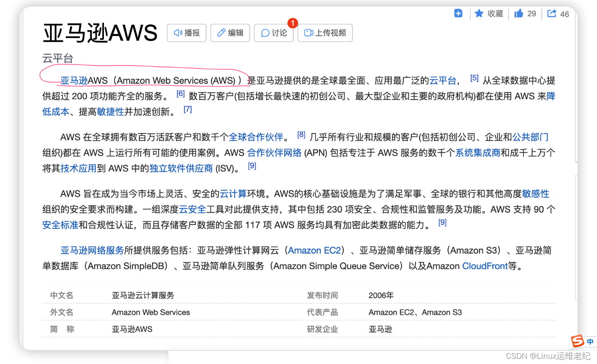Open the 敏感性 link
597x364 pixels.
click(x=535, y=194)
